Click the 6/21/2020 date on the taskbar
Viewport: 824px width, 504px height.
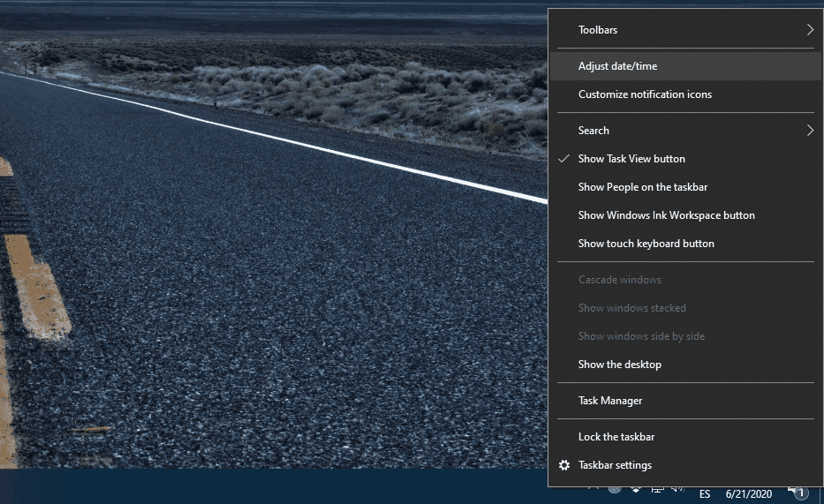click(x=749, y=494)
